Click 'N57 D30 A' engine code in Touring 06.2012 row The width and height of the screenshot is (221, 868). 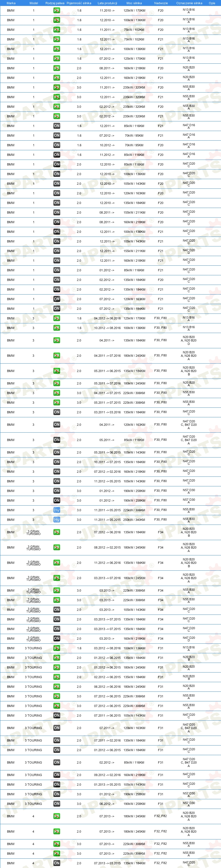click(189, 804)
